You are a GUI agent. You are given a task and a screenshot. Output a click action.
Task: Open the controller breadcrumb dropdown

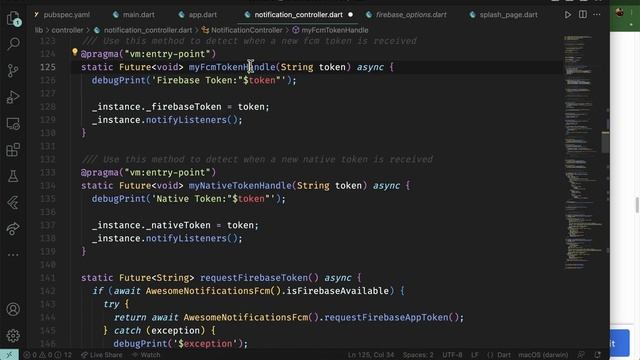coord(67,30)
